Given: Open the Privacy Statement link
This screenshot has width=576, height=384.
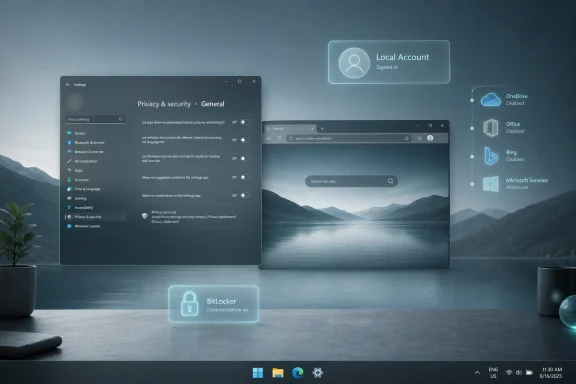Looking at the screenshot, I should point(165,222).
